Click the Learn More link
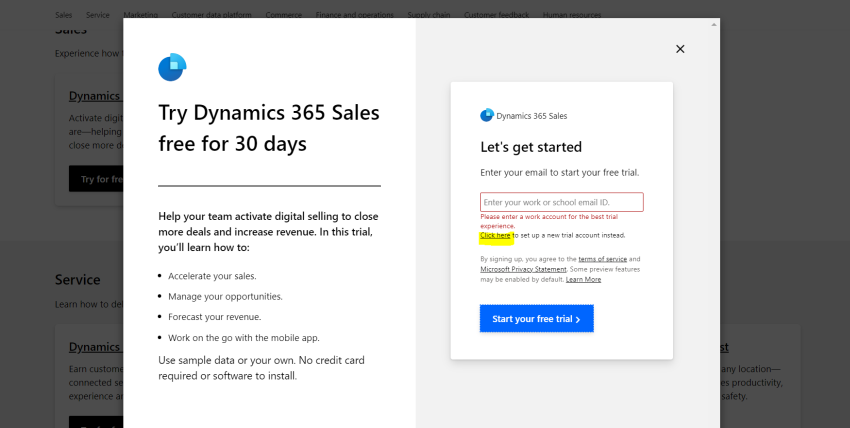 (x=583, y=280)
